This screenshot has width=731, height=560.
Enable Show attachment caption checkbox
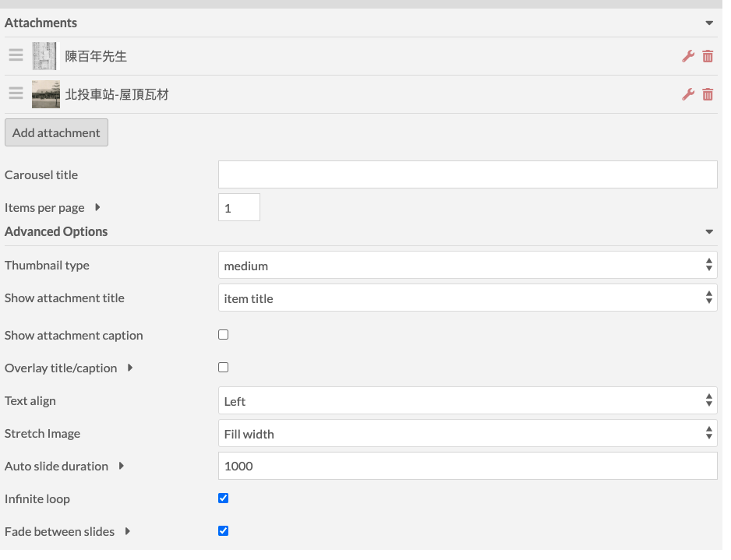click(224, 335)
